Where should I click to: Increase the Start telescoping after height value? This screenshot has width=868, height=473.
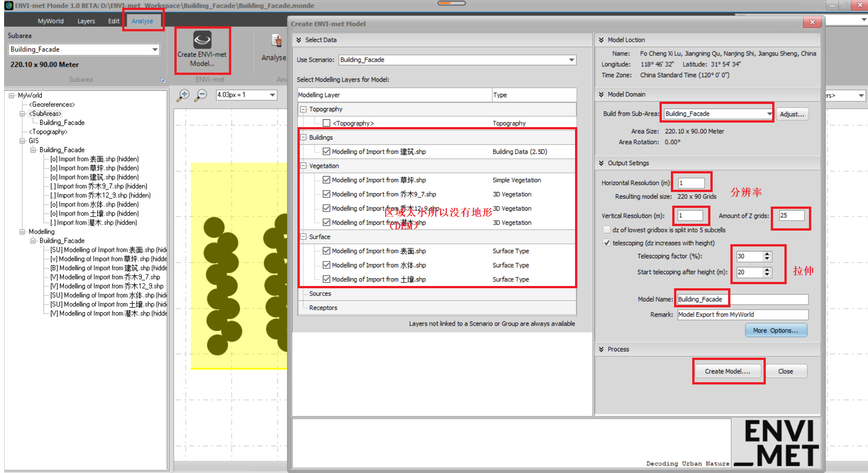tap(767, 270)
